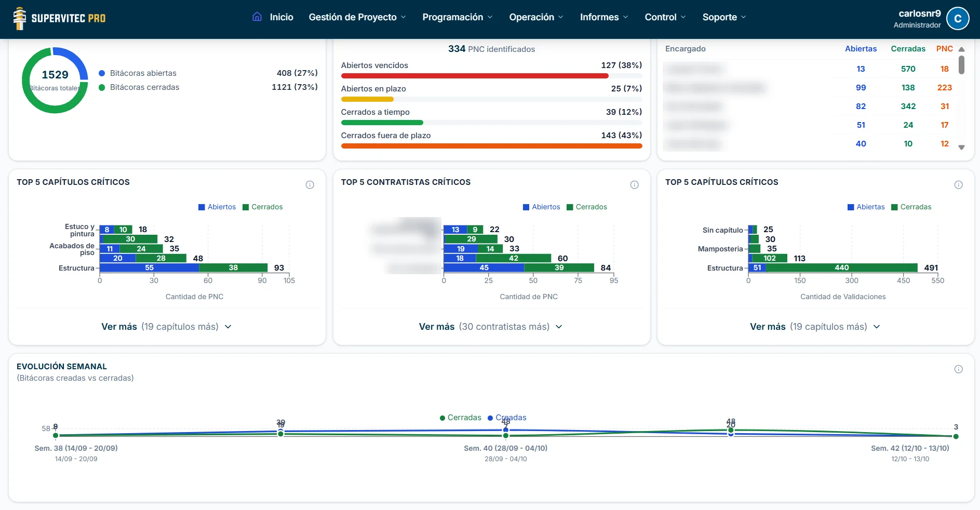Expand Ver más 19 capítulos in Validaciones chart
Screen dimensions: 980x510
pos(815,327)
